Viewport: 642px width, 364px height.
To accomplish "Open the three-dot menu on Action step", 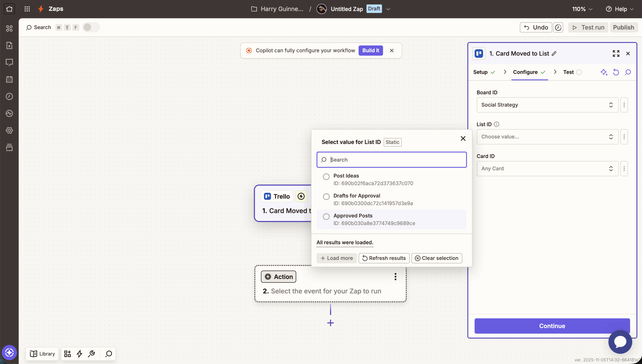I will [395, 277].
